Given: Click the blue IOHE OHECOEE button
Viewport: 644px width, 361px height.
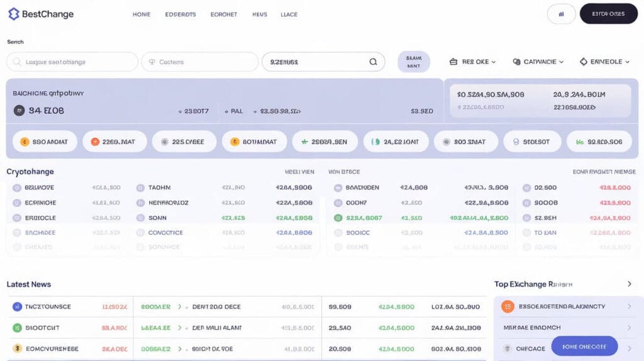Looking at the screenshot, I should click(584, 346).
